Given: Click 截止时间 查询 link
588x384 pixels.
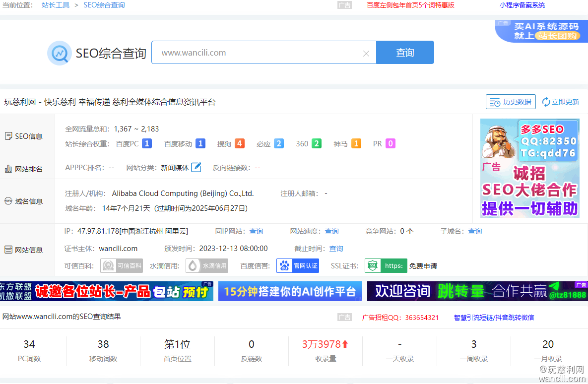Looking at the screenshot, I should pyautogui.click(x=336, y=249).
